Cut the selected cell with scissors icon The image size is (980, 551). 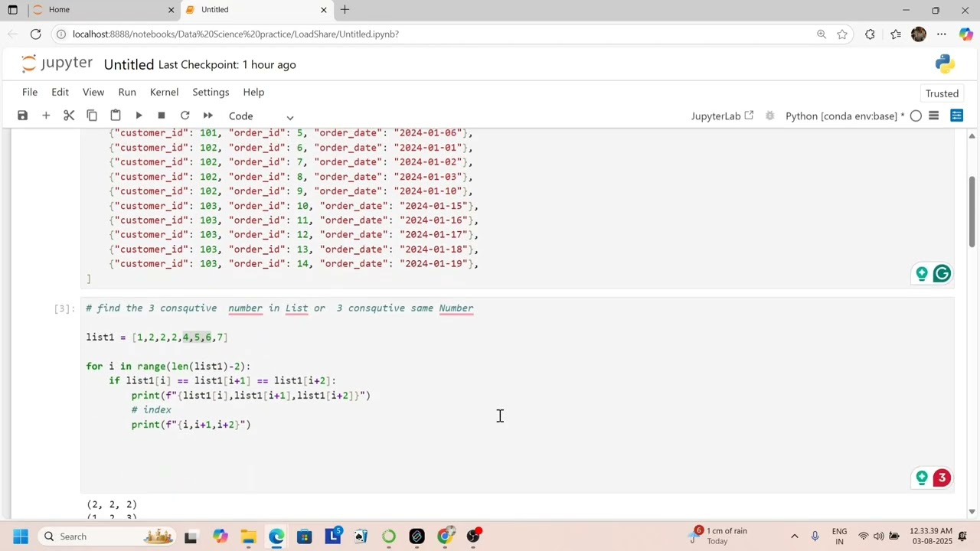click(69, 116)
